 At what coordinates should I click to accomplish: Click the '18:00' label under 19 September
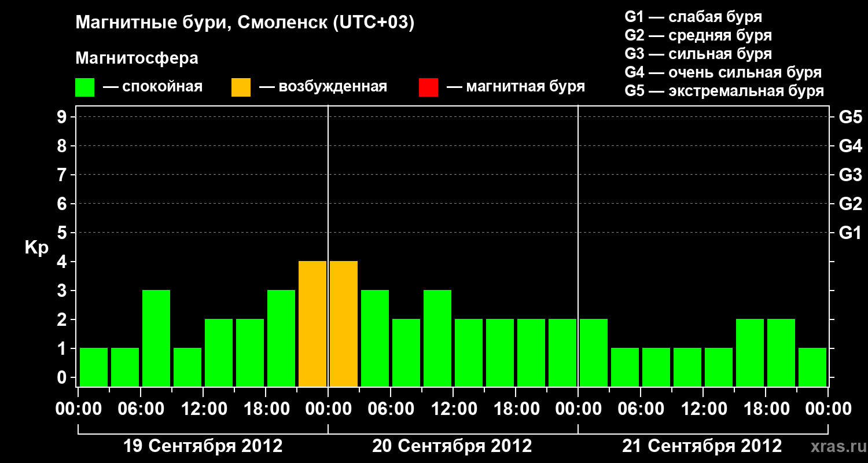click(x=266, y=409)
